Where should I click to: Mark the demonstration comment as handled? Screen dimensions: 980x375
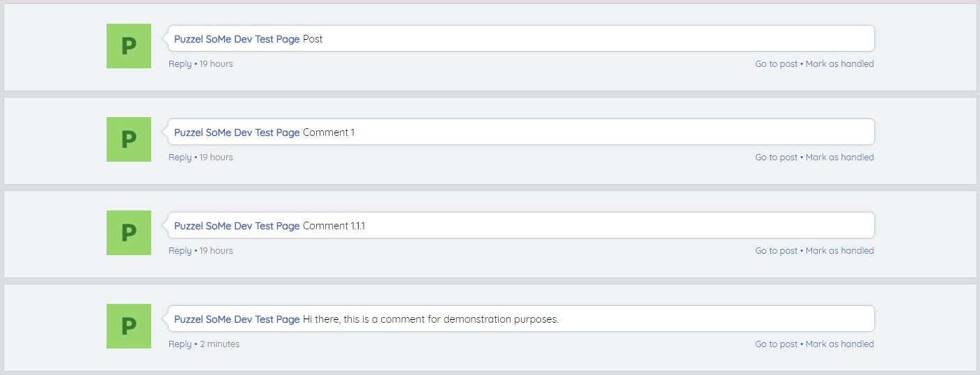839,344
